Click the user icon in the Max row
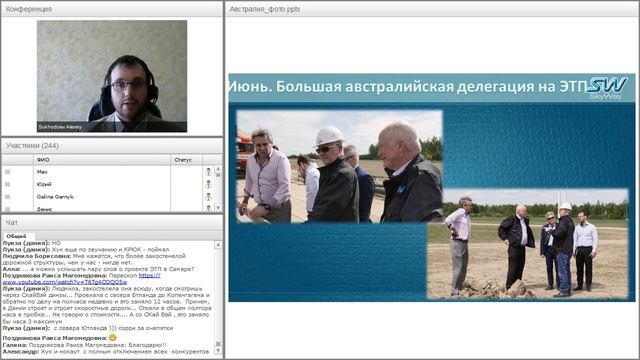The height and width of the screenshot is (360, 640). coord(209,172)
